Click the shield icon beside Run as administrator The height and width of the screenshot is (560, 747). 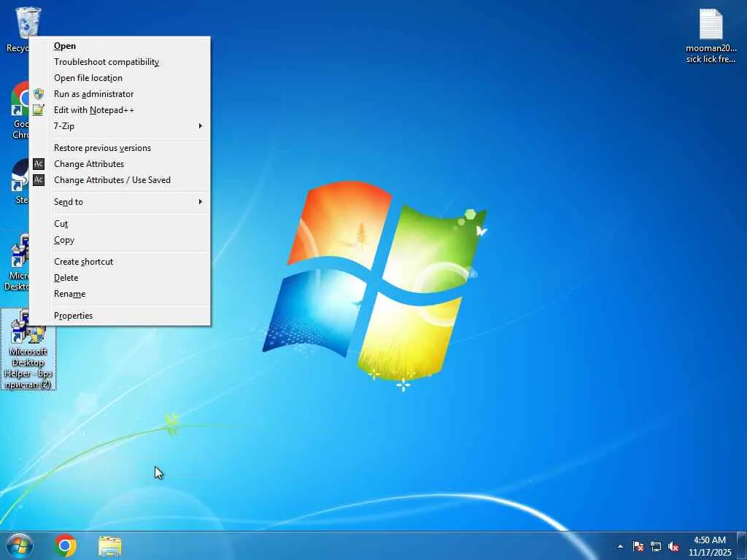tap(39, 94)
